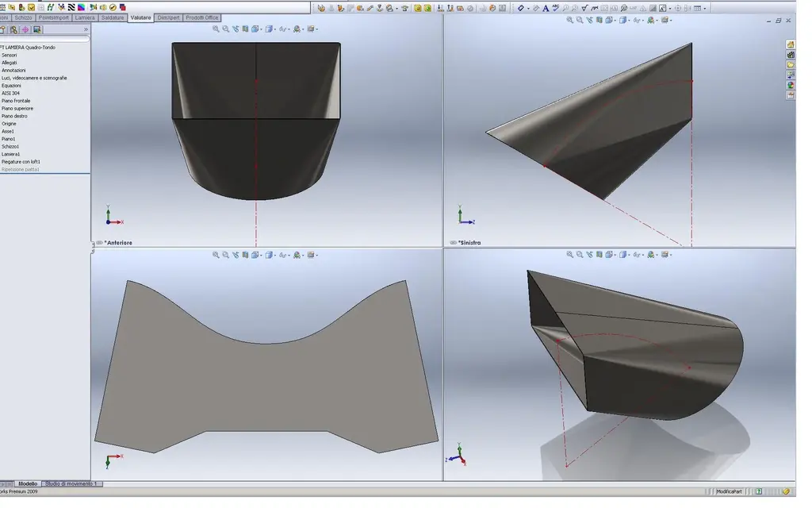Select the Modello tab at bottom
The width and height of the screenshot is (812, 508).
click(28, 483)
